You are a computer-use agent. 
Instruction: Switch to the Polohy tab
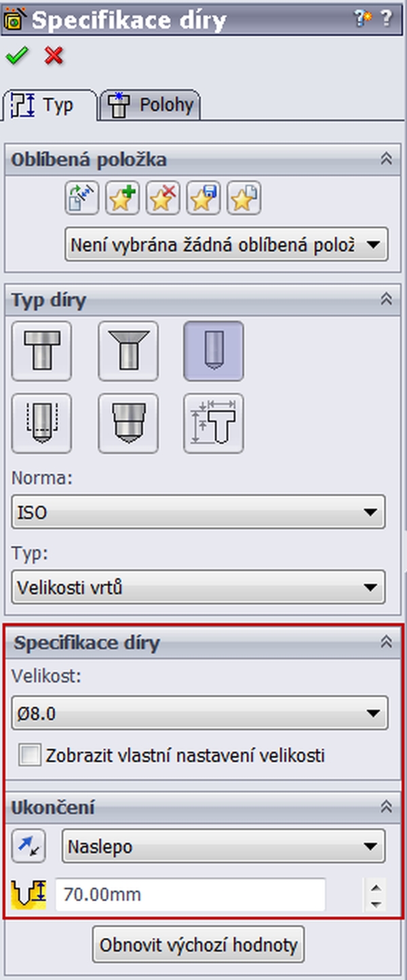click(150, 105)
